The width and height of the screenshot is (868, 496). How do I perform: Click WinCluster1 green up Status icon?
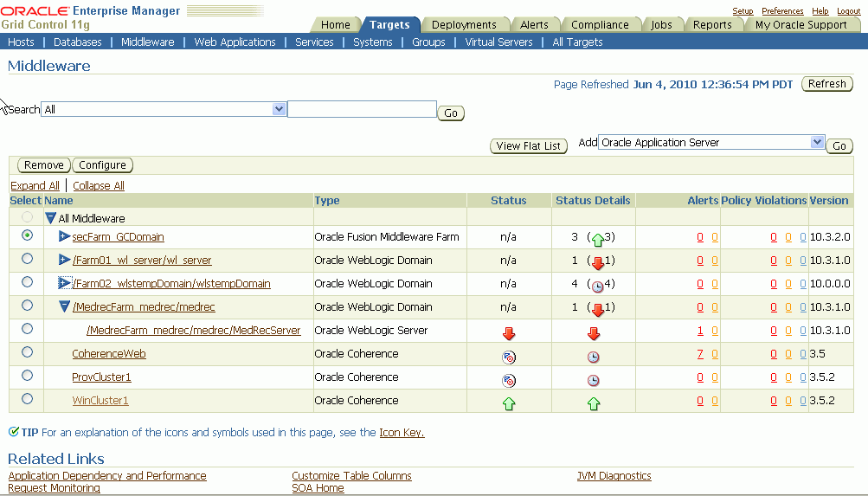pos(509,403)
